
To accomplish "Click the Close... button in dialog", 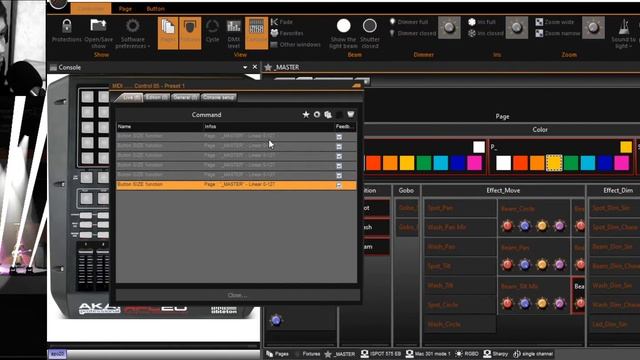I will [238, 295].
